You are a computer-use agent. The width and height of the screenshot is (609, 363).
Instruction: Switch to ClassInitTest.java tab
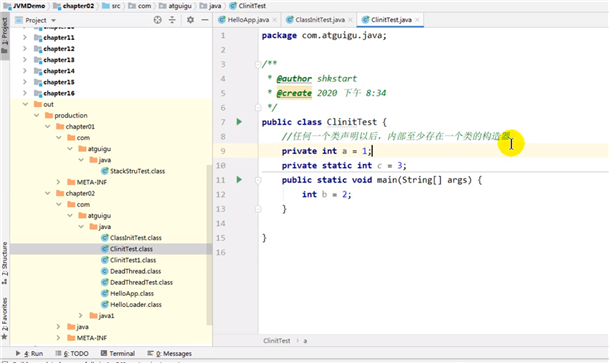(320, 20)
